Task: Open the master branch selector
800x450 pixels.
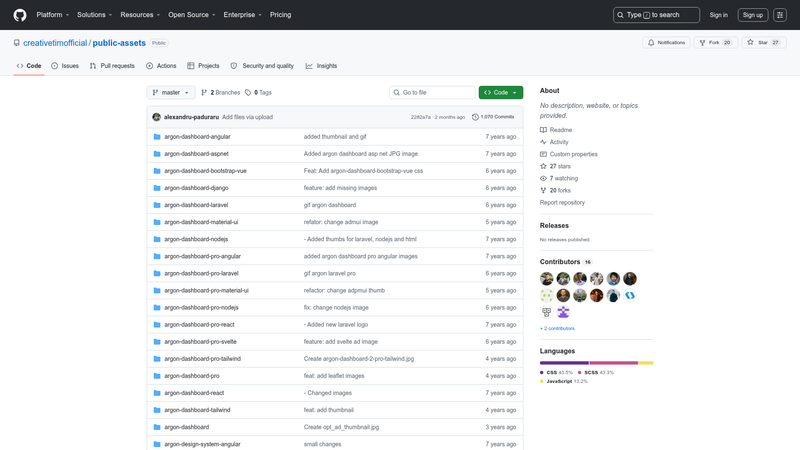Action: [x=171, y=92]
